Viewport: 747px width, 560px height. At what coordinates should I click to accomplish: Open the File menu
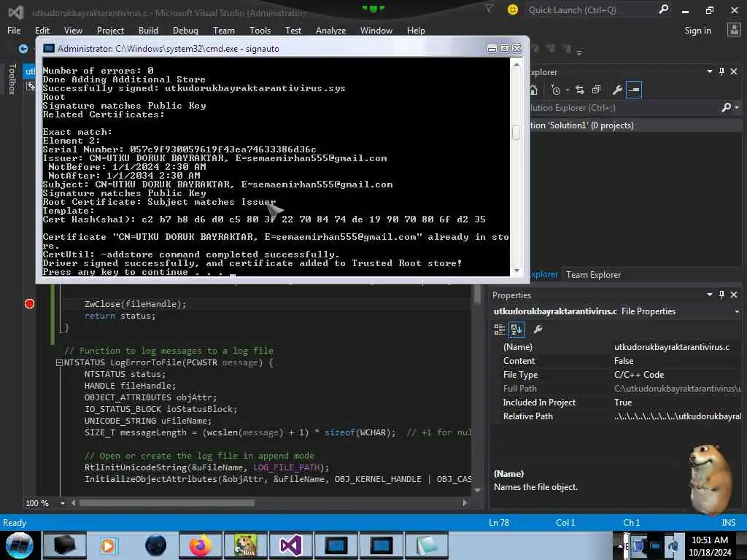coord(14,31)
